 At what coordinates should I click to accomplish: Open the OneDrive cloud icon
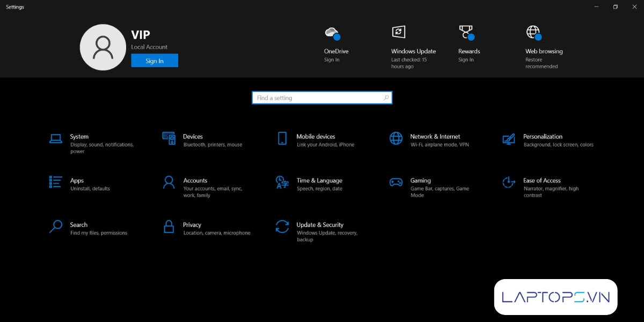pyautogui.click(x=332, y=33)
